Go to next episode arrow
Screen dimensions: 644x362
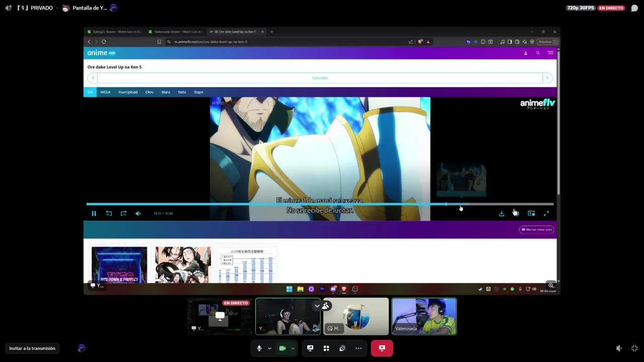547,78
